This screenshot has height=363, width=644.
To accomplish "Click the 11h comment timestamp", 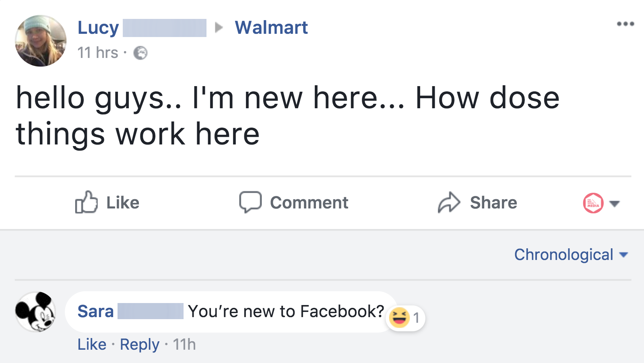I will tap(184, 344).
